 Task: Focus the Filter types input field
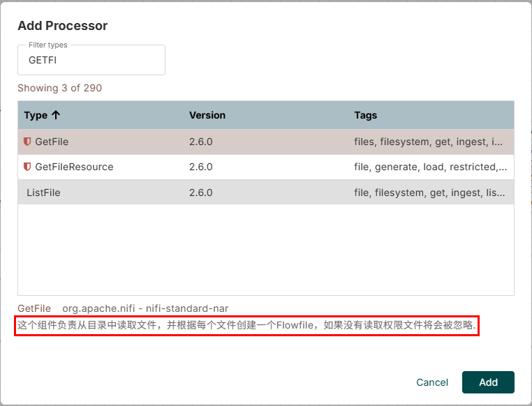point(91,60)
